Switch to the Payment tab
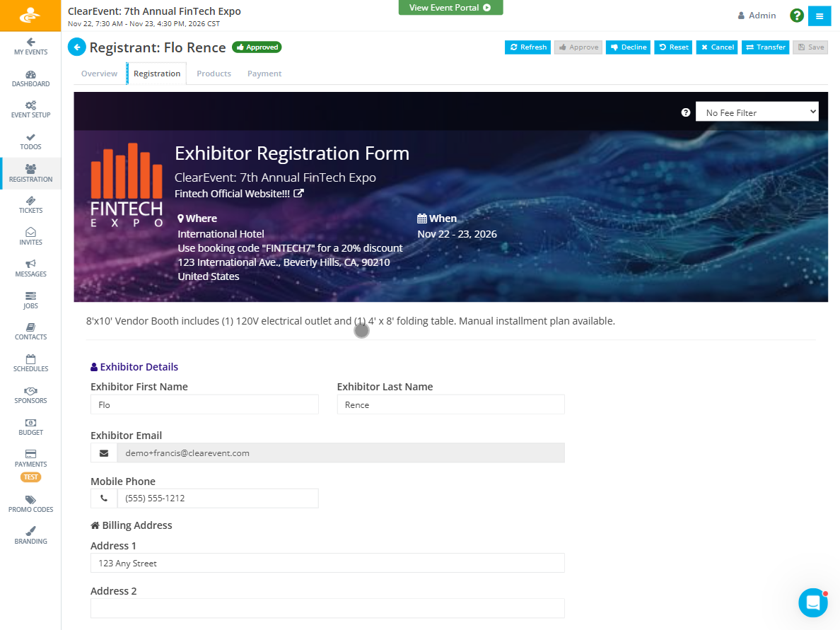The image size is (840, 630). (264, 73)
